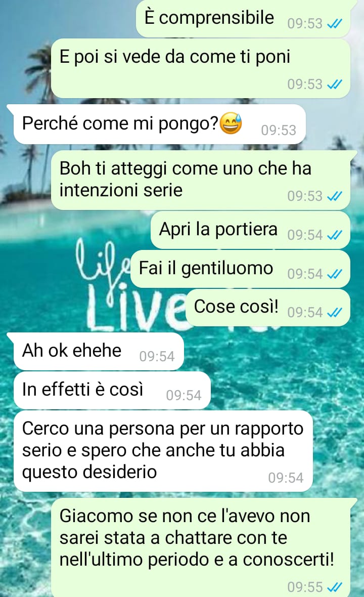Viewport: 364px width, 597px height.
Task: Tap the 'Perché come mi pongo?' message text
Action: click(x=120, y=124)
